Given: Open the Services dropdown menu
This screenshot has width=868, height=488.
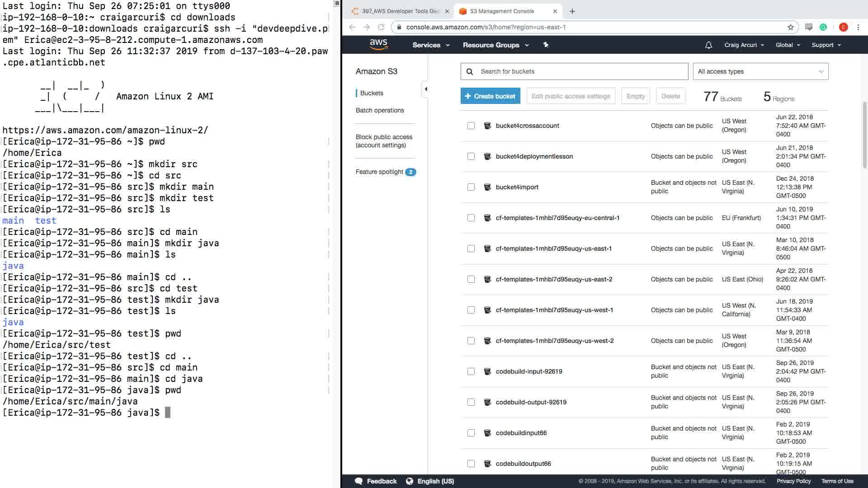Looking at the screenshot, I should click(430, 45).
